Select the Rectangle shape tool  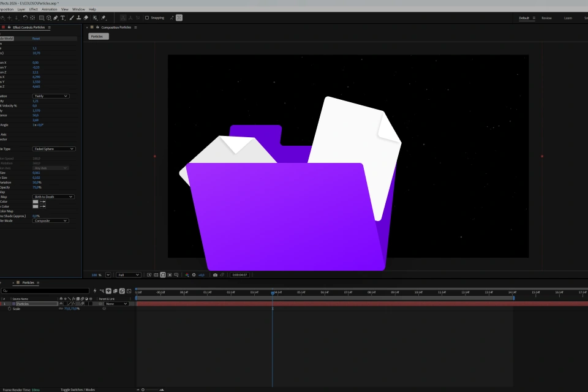tap(42, 18)
